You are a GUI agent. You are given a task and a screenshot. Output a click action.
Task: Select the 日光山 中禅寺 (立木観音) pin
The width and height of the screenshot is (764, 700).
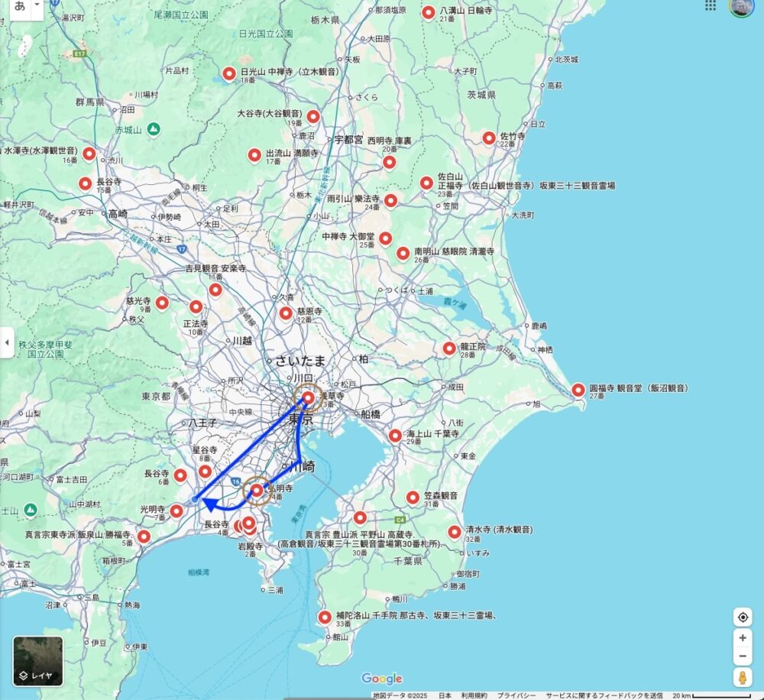[x=229, y=74]
